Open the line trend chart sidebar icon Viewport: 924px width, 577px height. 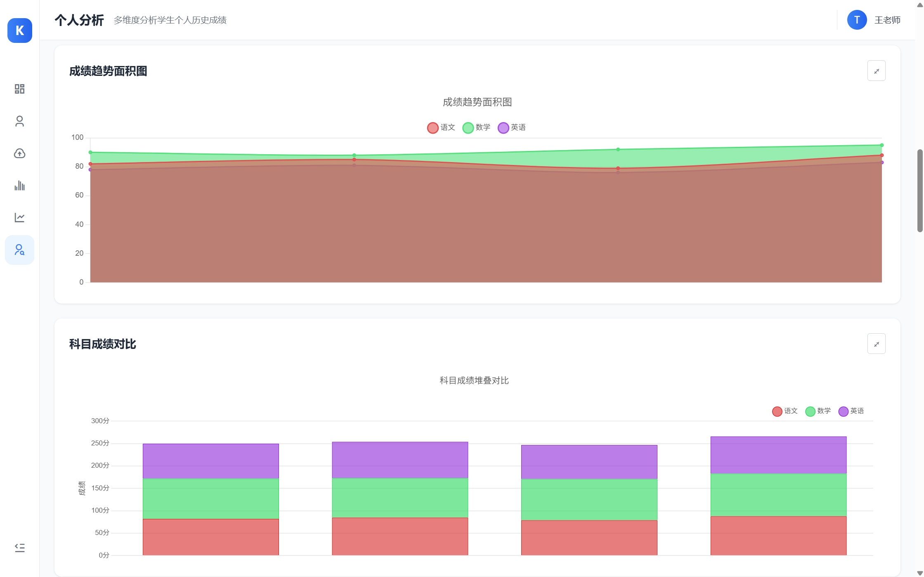click(x=19, y=217)
